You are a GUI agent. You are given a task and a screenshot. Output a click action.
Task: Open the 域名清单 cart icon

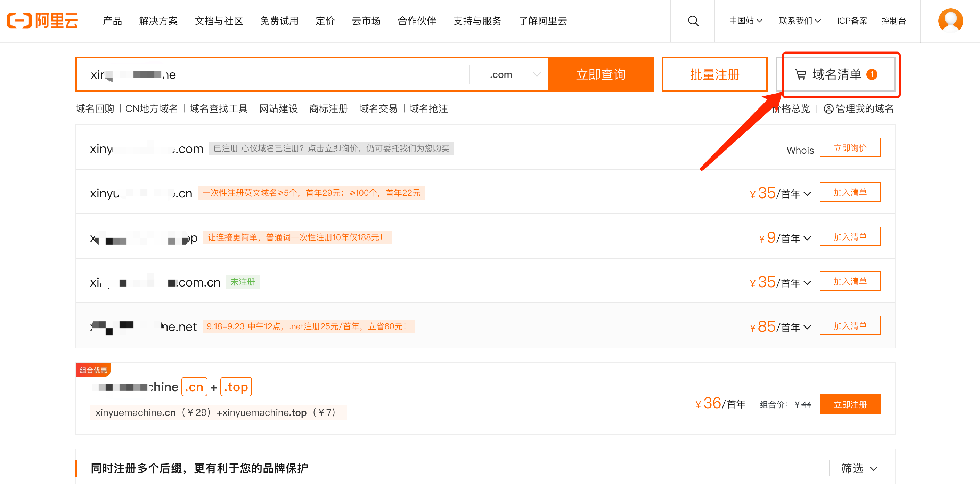pos(801,74)
